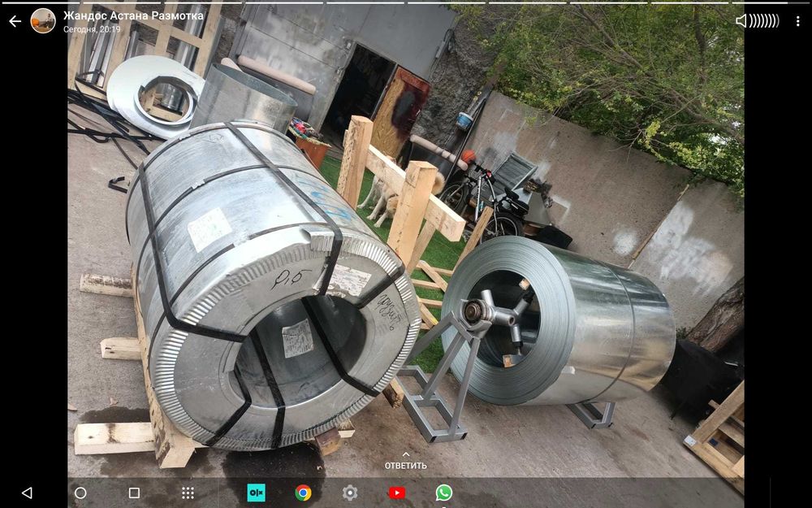
Task: Switch to WhatsApp via taskbar icon
Action: pos(443,493)
